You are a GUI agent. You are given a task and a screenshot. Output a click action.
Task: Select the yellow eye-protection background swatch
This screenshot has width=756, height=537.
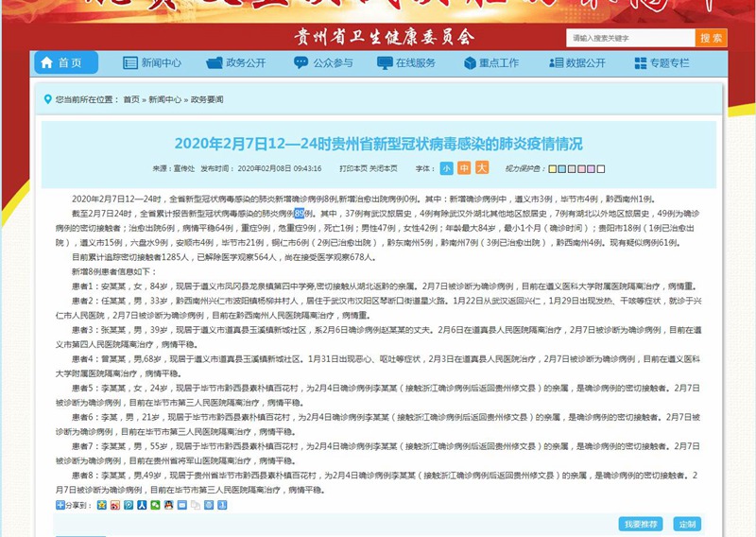click(552, 169)
